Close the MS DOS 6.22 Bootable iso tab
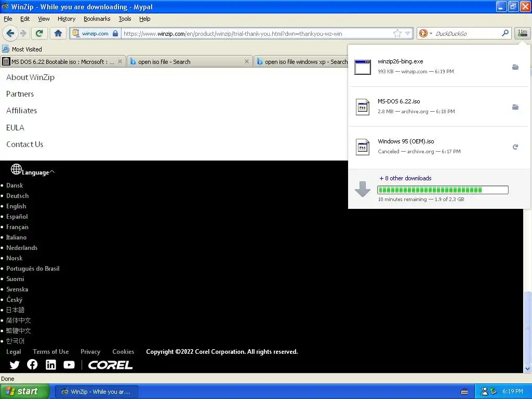Image resolution: width=532 pixels, height=399 pixels. (120, 61)
